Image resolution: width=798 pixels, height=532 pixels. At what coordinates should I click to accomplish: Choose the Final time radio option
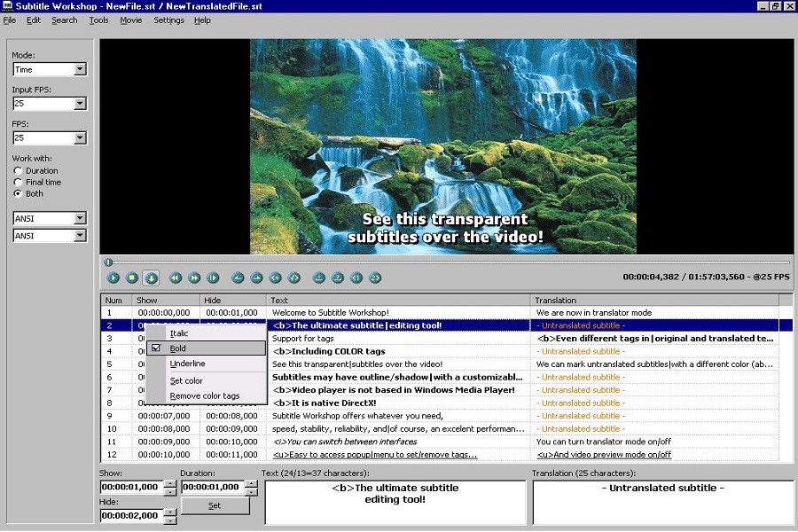pyautogui.click(x=18, y=182)
